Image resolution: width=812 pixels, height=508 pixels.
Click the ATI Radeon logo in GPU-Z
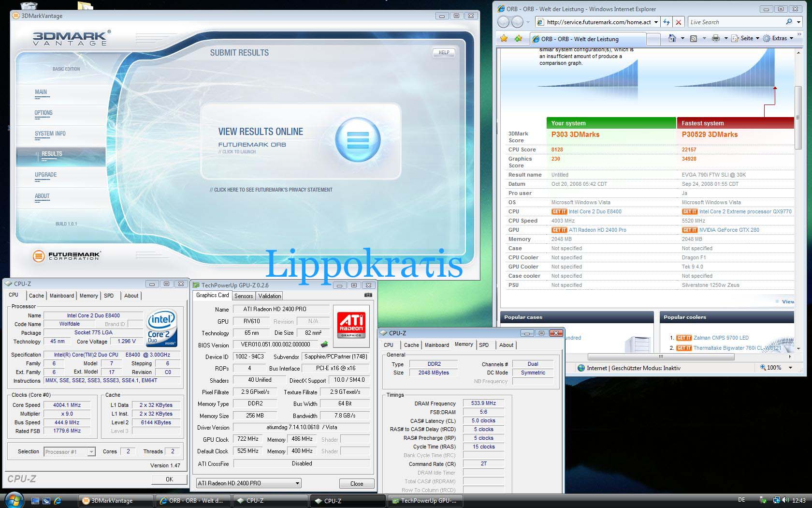click(351, 325)
